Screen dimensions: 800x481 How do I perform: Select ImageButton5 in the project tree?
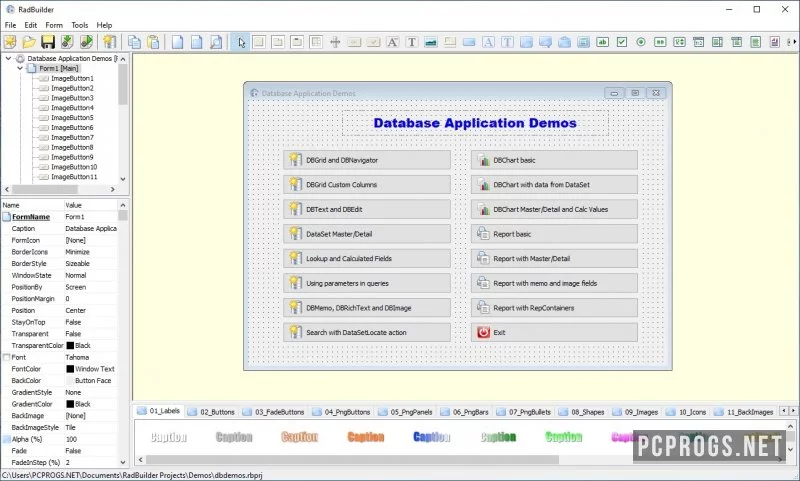point(72,117)
